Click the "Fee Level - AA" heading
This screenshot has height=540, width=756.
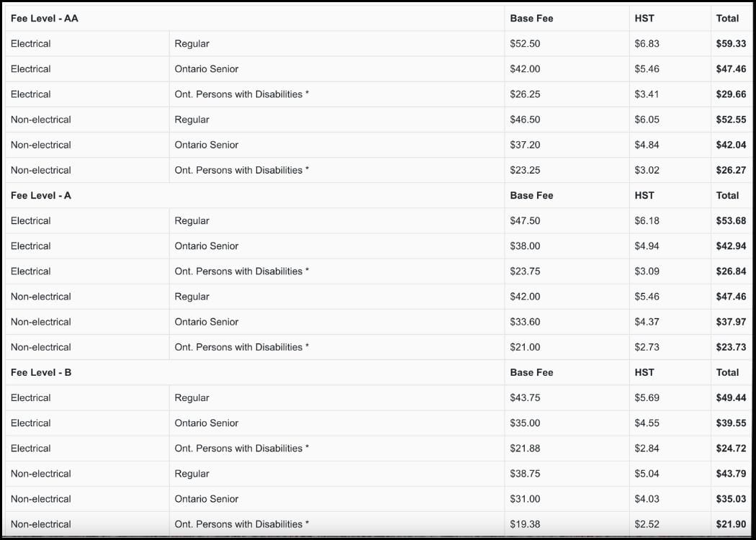coord(45,18)
